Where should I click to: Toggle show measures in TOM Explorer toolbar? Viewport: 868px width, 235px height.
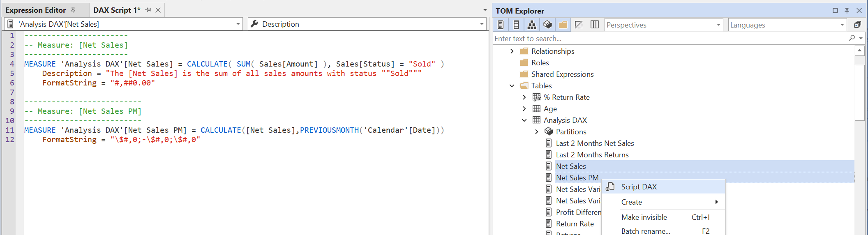point(501,25)
